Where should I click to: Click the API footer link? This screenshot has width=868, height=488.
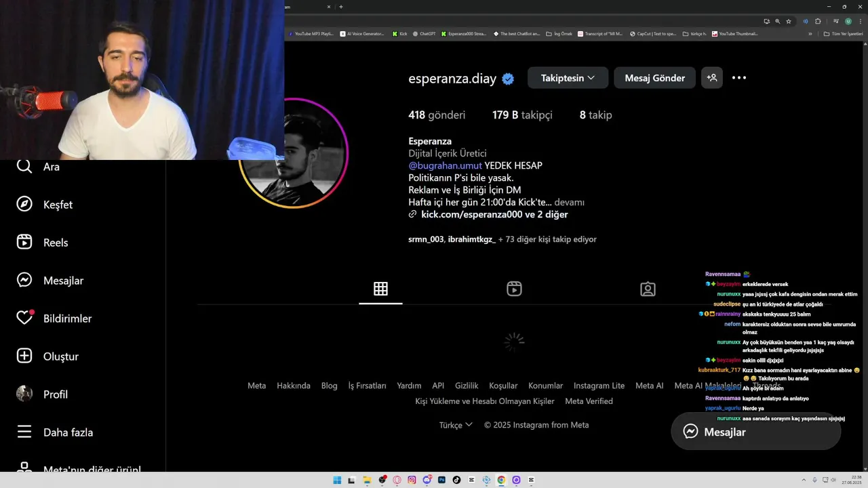[x=438, y=386]
